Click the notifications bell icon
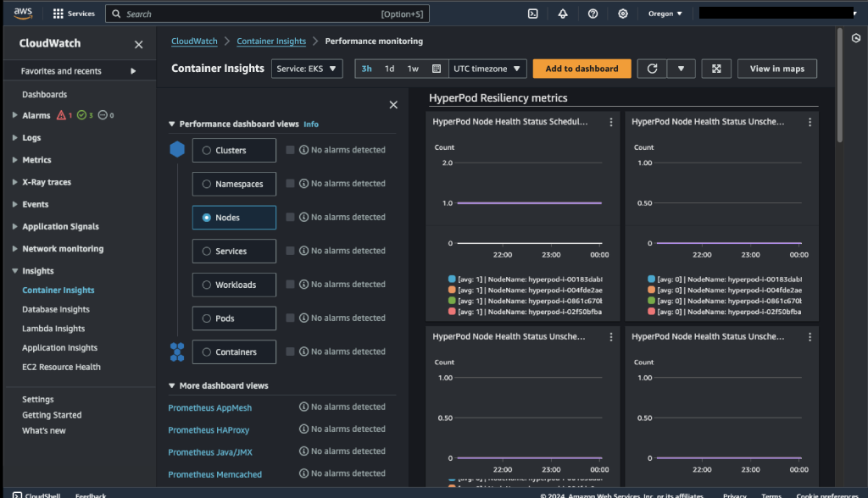868x498 pixels. [563, 14]
